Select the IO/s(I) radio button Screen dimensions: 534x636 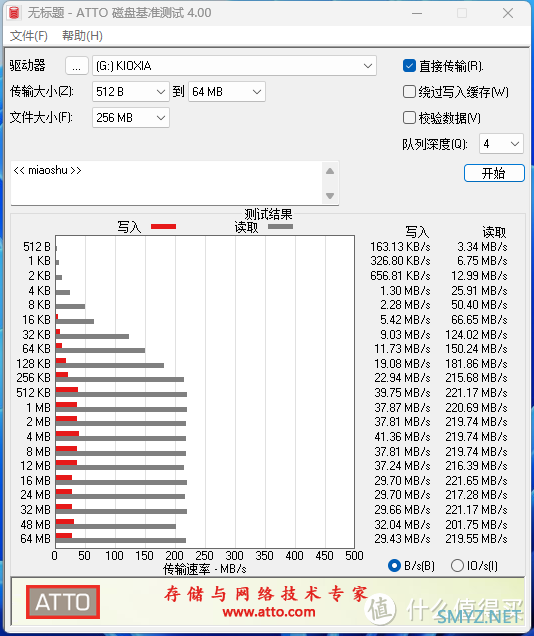457,565
